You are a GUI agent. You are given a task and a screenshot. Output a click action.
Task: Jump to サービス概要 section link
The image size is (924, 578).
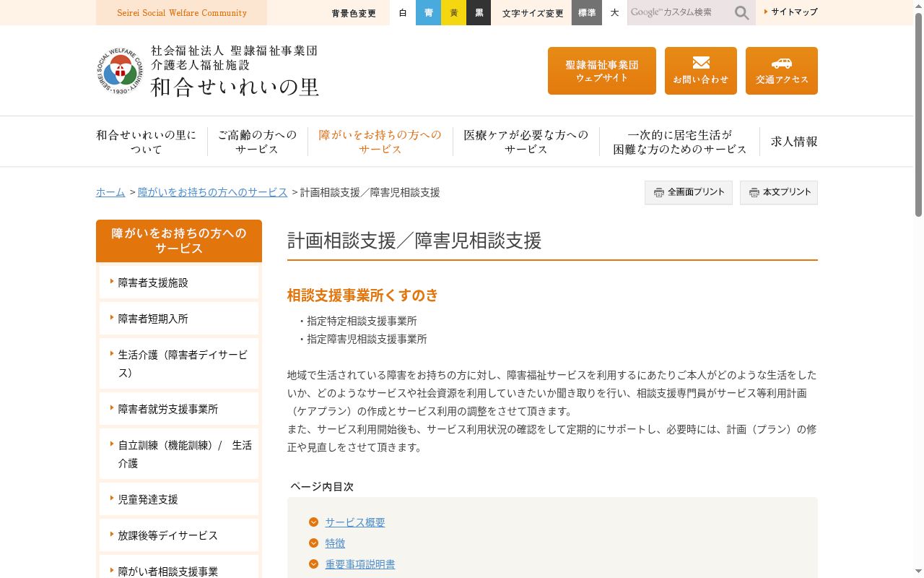pyautogui.click(x=355, y=522)
